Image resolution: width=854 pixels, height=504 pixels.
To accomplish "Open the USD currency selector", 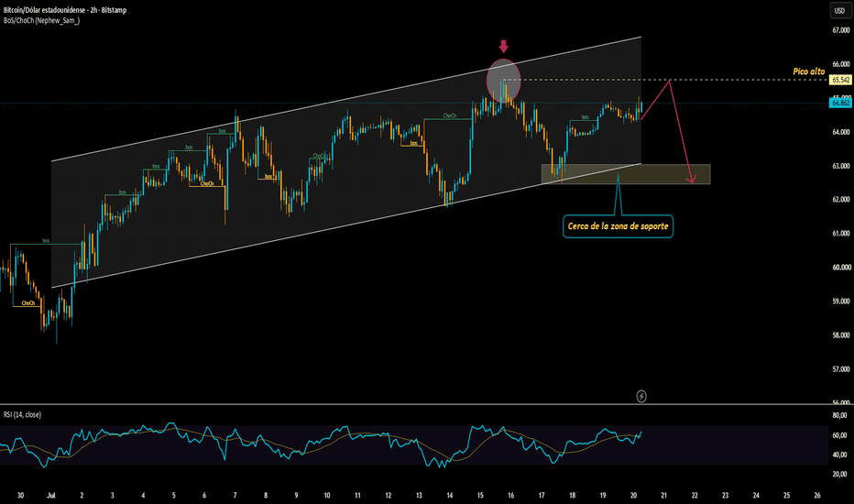I will [839, 10].
